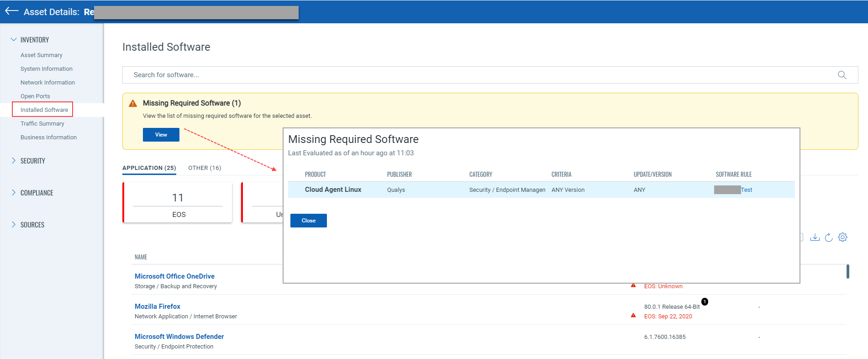This screenshot has height=359, width=868.
Task: Open the Test software rule link
Action: (x=747, y=190)
